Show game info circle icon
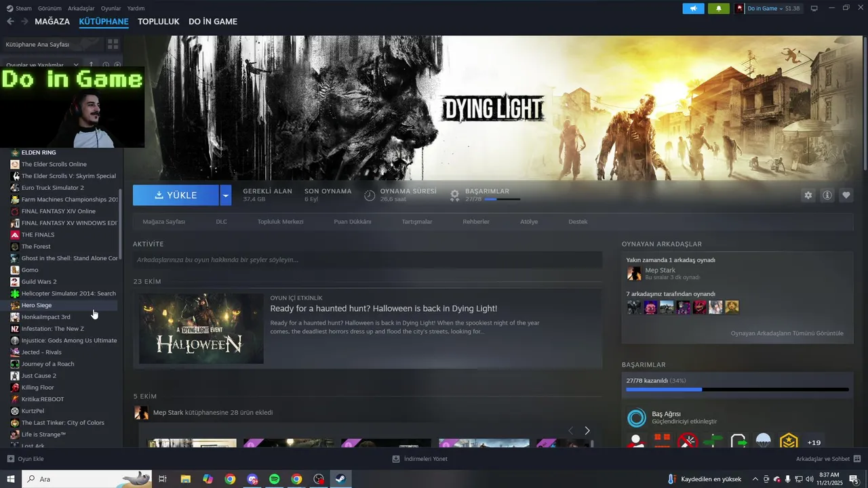The height and width of the screenshot is (488, 868). click(x=827, y=195)
